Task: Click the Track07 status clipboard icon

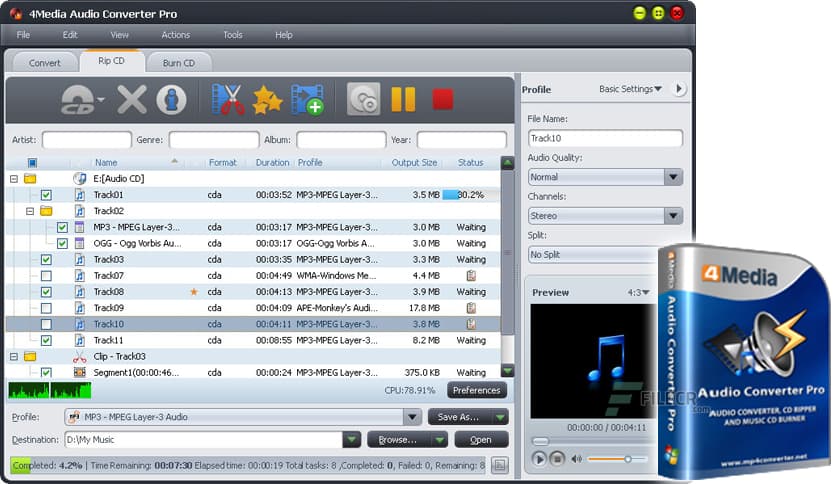Action: (x=471, y=276)
